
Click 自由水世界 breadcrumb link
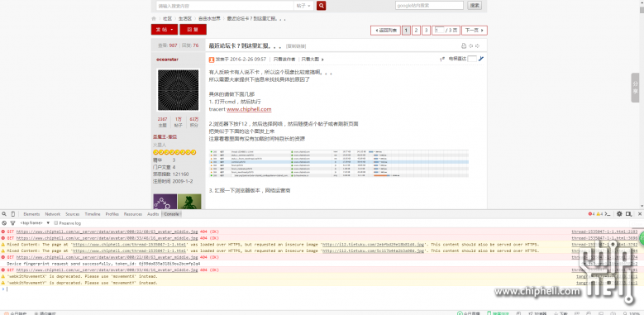click(x=209, y=18)
